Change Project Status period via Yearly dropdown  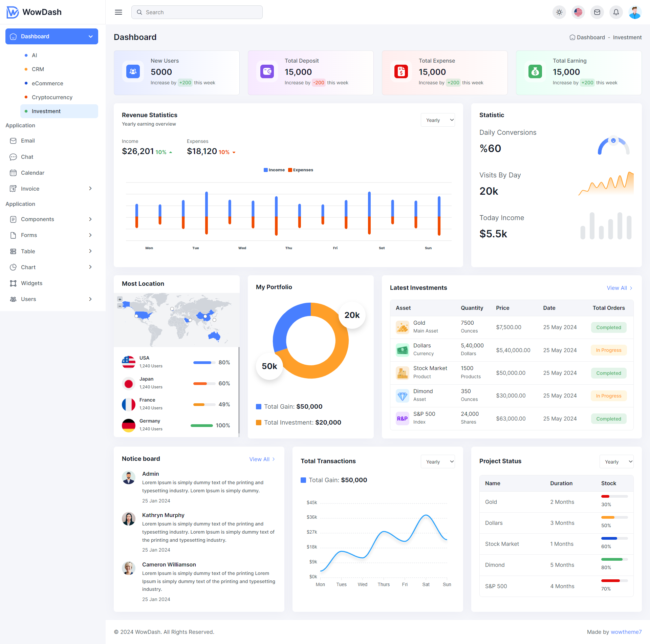coord(616,461)
